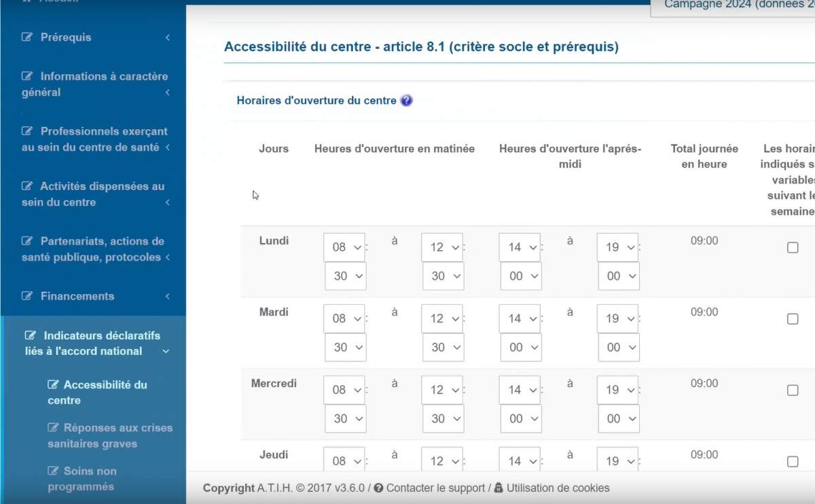Click the edit icon beside Partenariats, actions de santé
This screenshot has width=815, height=504.
[27, 241]
